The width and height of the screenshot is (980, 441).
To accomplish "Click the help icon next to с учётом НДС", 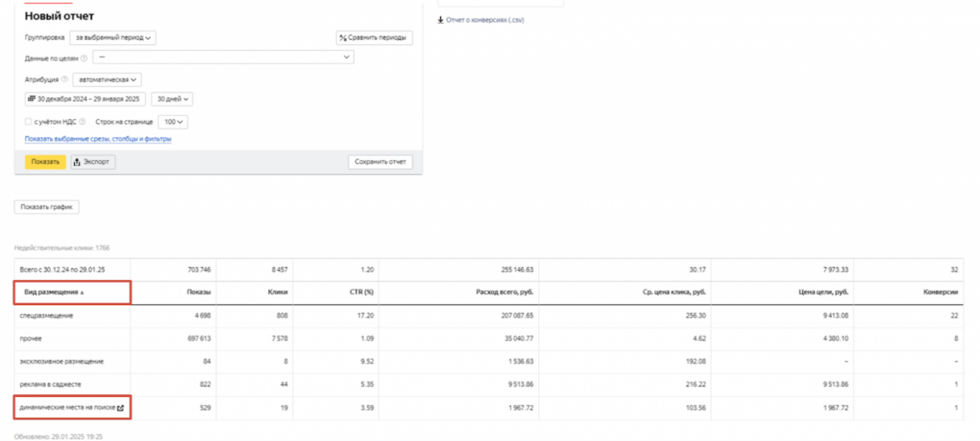I will click(x=82, y=122).
